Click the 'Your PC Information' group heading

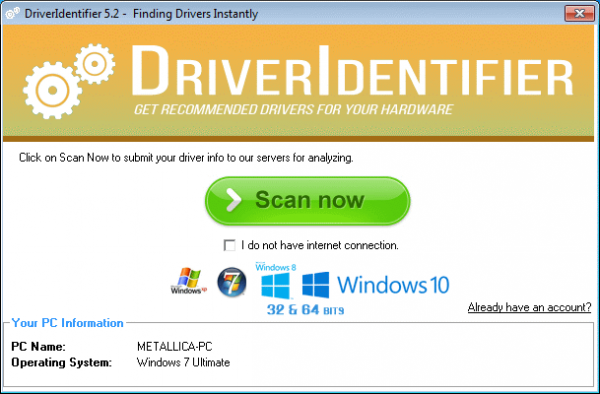coord(67,323)
